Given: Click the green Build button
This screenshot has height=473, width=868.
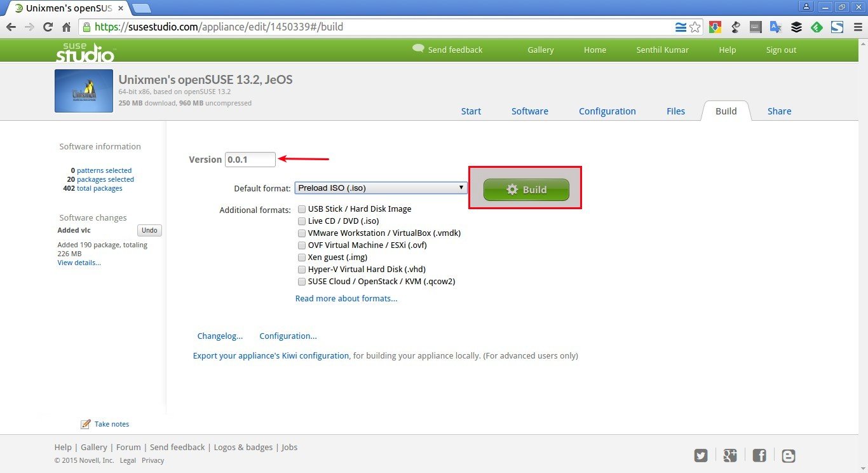Looking at the screenshot, I should 526,189.
